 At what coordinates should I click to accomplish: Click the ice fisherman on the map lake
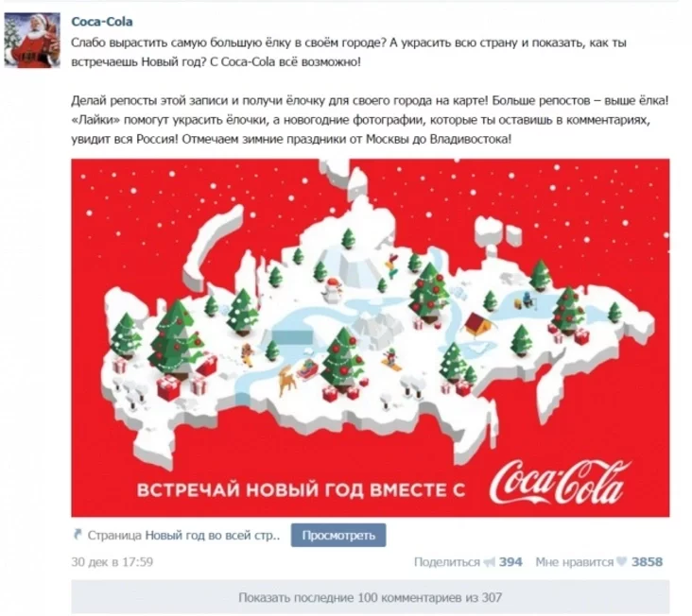click(x=528, y=299)
